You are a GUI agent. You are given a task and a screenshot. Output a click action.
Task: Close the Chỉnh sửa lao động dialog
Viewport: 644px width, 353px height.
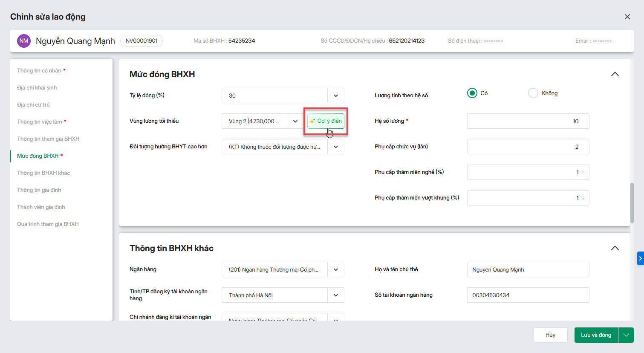coord(627,17)
